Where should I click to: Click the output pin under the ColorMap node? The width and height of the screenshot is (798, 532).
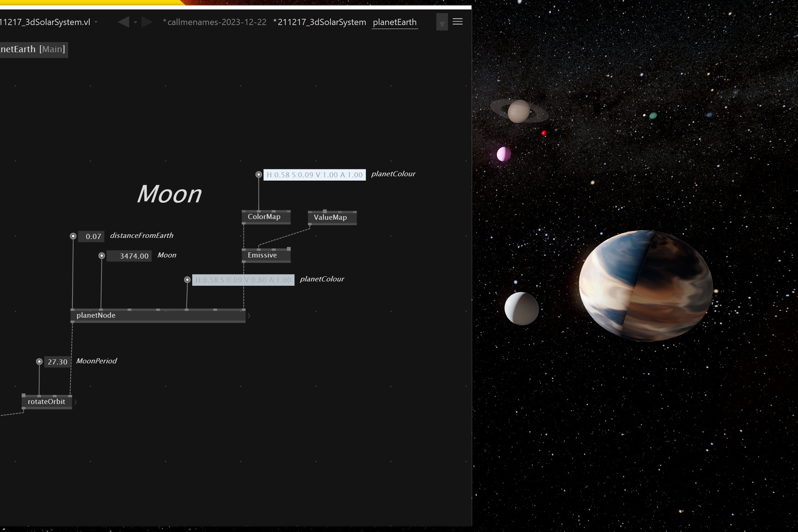244,223
